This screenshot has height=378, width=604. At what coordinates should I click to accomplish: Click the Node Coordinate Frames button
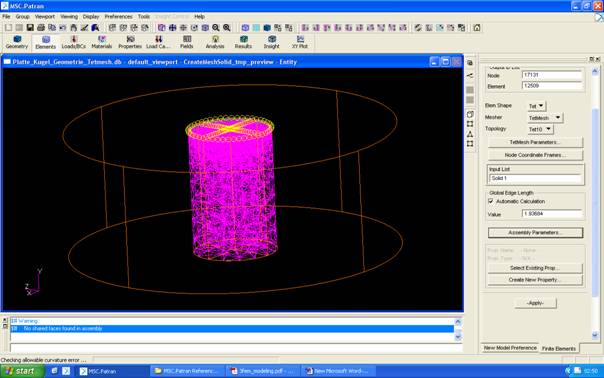[535, 155]
